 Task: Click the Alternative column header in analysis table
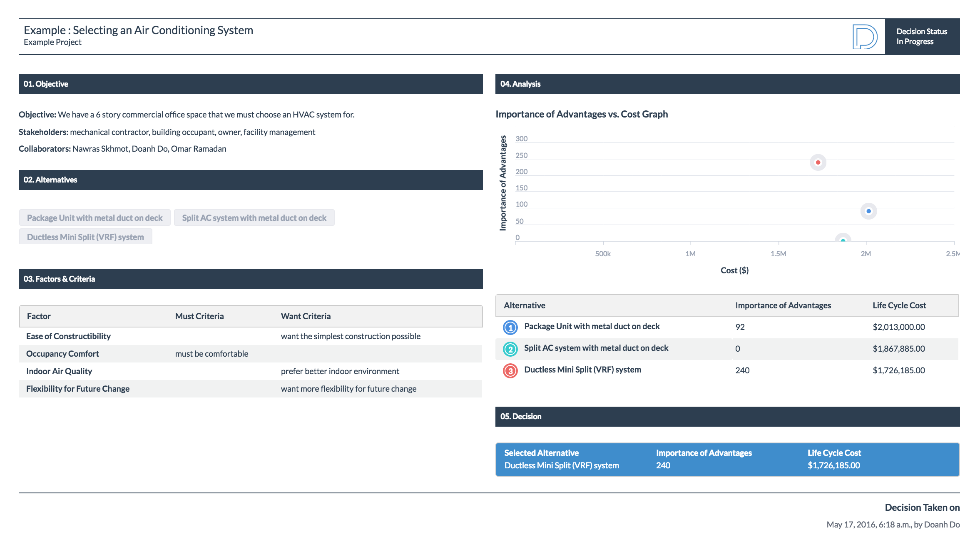pos(525,305)
